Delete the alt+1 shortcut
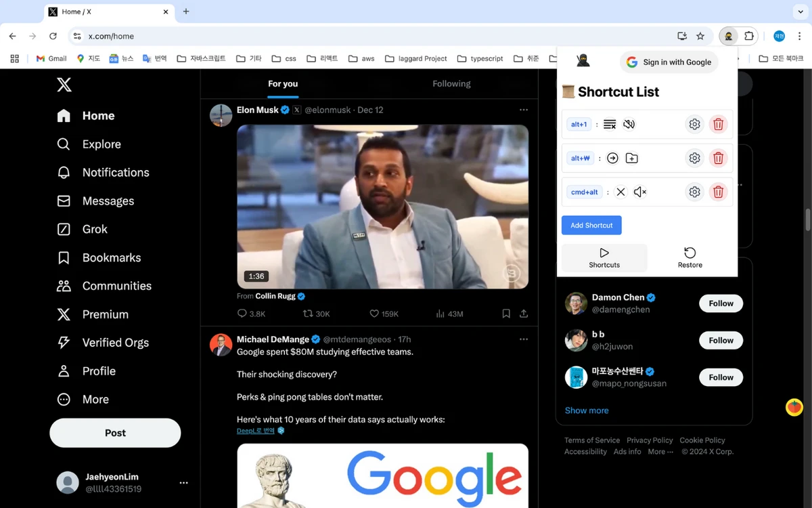This screenshot has width=812, height=508. pos(719,124)
